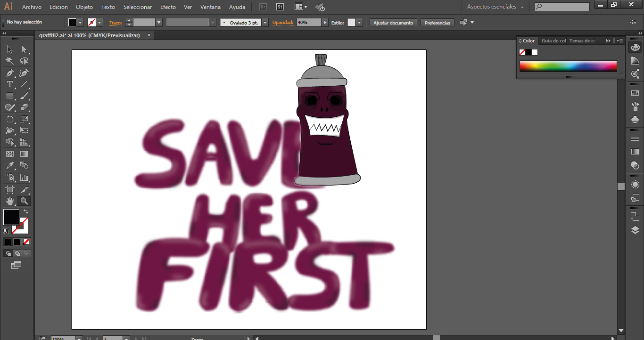Bring the Fill box to front in Tools
The width and height of the screenshot is (644, 340).
(11, 217)
